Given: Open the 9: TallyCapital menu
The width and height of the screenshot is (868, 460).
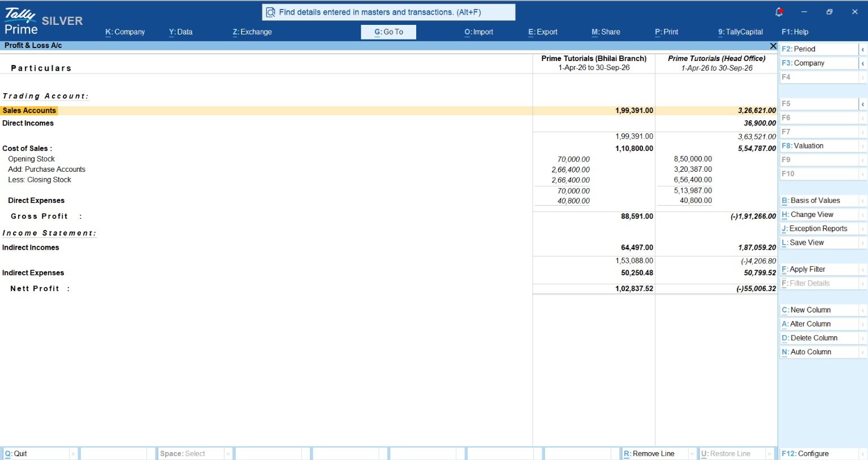Looking at the screenshot, I should (x=740, y=32).
